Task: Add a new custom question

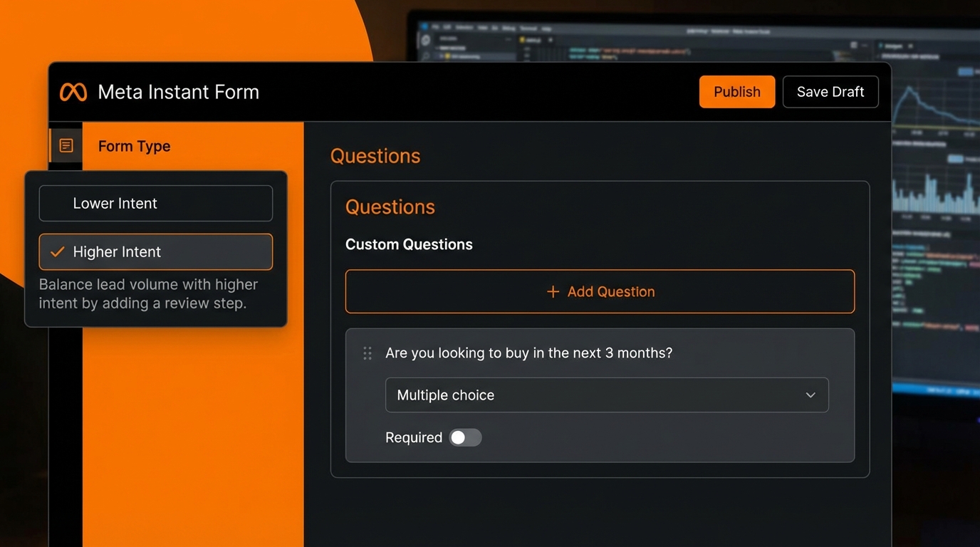Action: point(600,292)
